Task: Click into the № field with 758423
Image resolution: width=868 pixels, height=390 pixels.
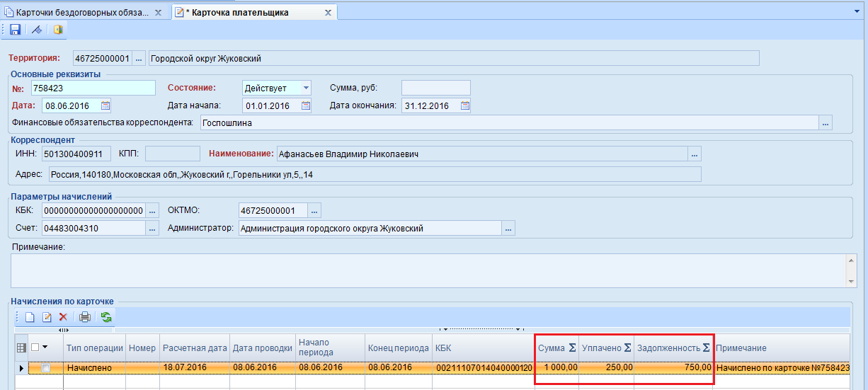Action: (x=92, y=88)
